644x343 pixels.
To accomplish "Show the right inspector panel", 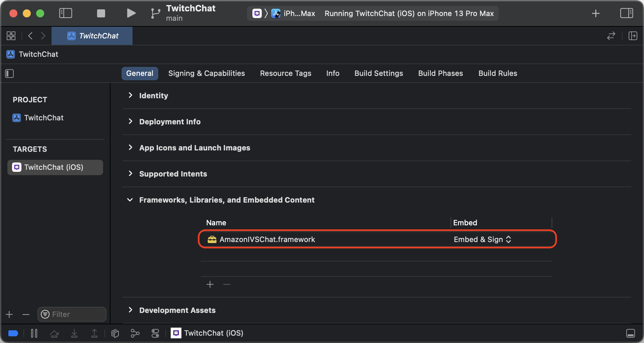I will click(627, 13).
